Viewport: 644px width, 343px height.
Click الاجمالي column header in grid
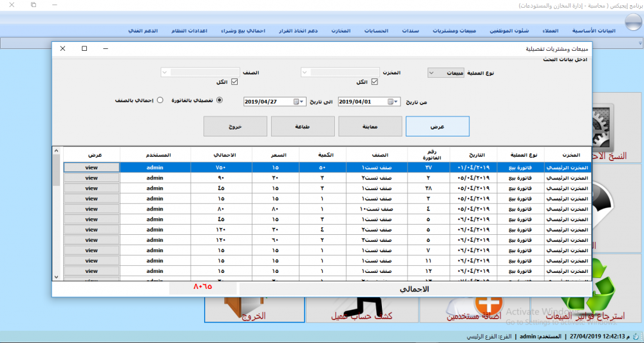(x=222, y=155)
